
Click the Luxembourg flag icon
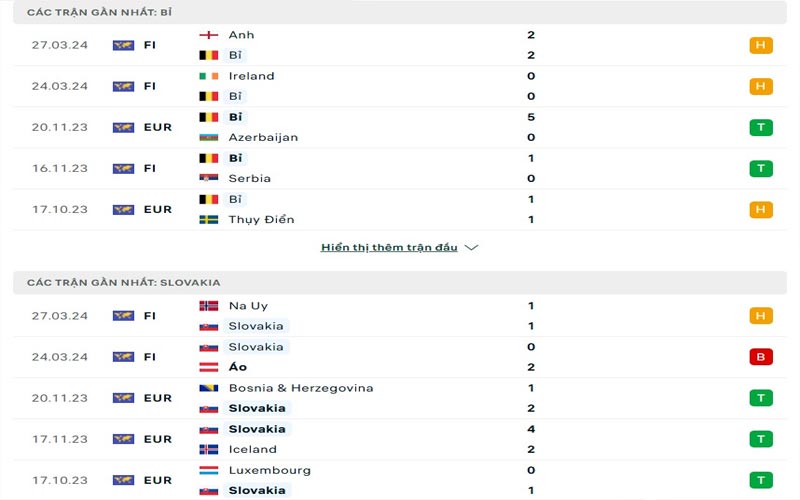tap(208, 470)
